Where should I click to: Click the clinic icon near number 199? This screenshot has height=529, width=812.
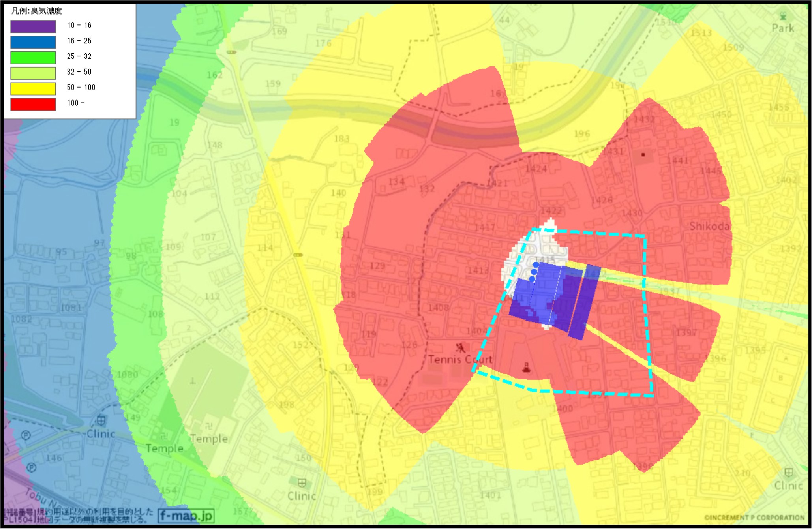[302, 483]
